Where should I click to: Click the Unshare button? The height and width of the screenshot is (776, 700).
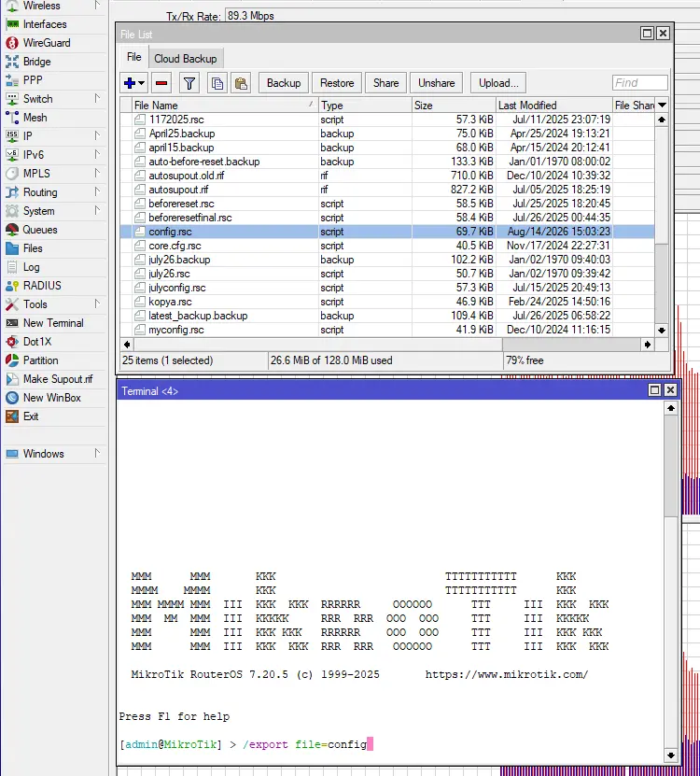click(x=436, y=83)
